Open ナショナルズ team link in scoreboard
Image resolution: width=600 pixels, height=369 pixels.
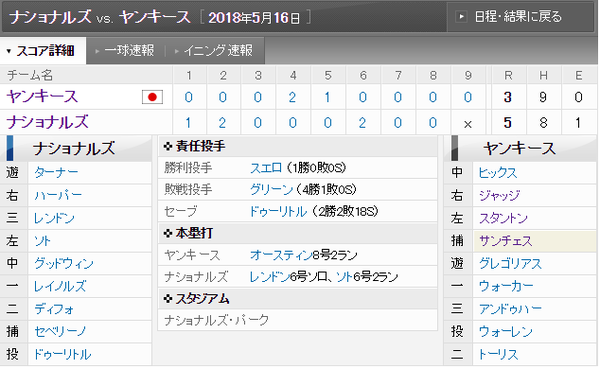[47, 122]
